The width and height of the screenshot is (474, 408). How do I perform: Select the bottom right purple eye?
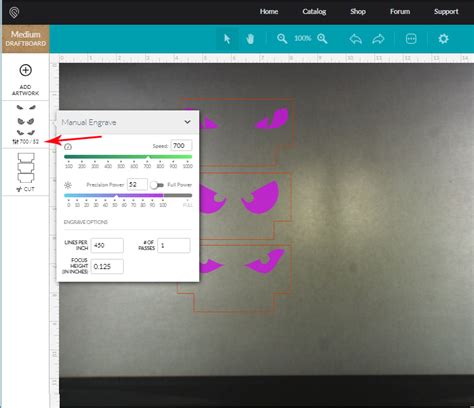[x=265, y=261]
